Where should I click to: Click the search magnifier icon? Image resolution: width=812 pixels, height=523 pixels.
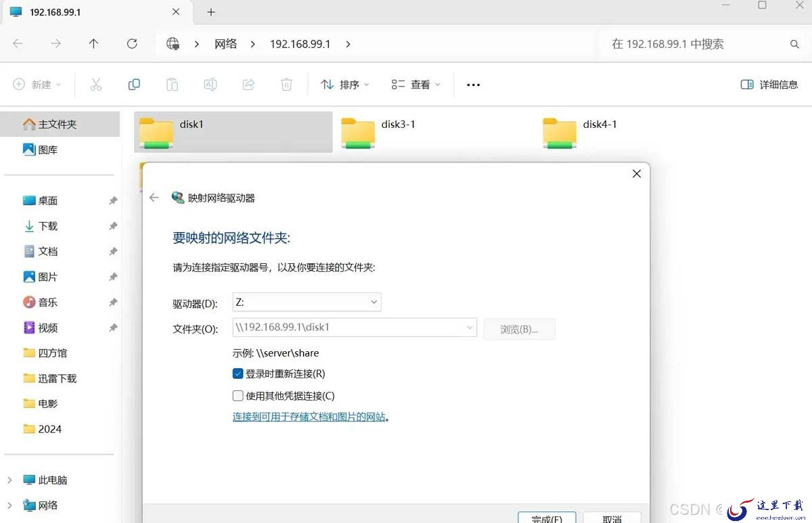pyautogui.click(x=794, y=44)
